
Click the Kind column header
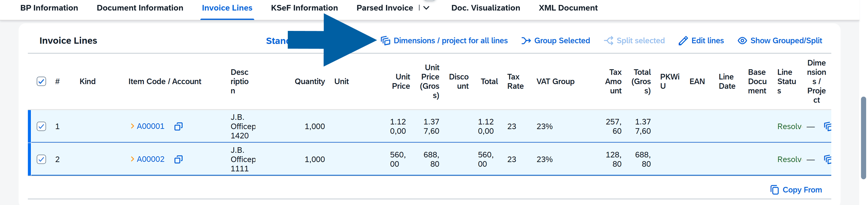[88, 81]
